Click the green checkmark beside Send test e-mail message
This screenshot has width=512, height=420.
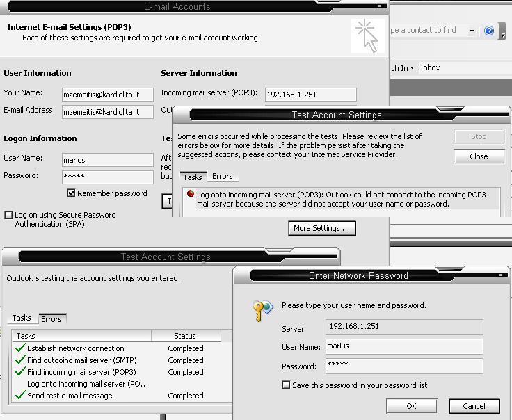20,396
